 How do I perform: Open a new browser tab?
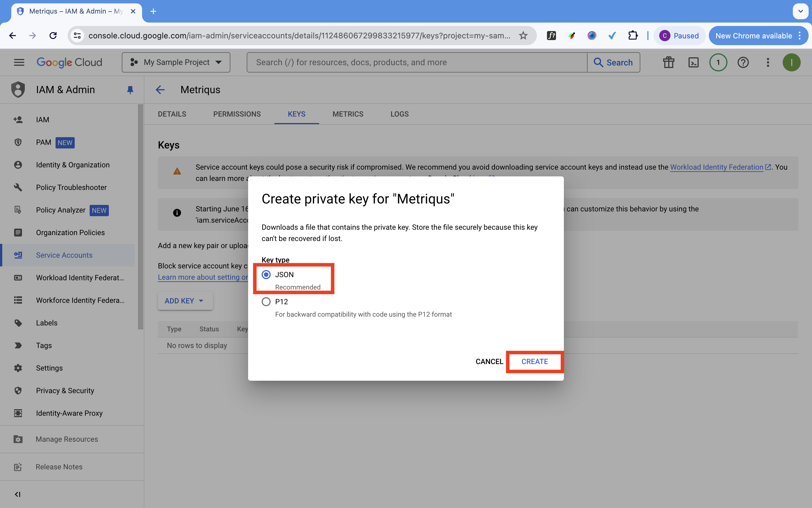point(153,11)
